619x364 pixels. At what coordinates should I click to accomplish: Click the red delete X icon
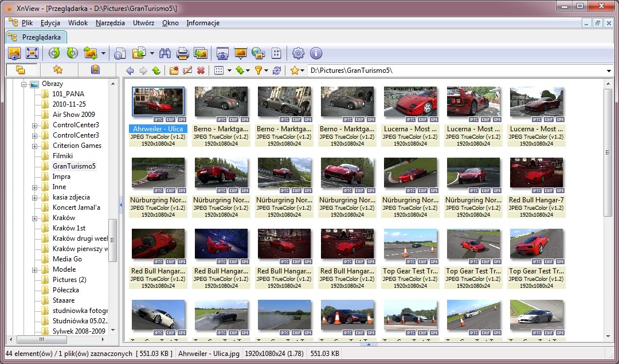coord(201,71)
